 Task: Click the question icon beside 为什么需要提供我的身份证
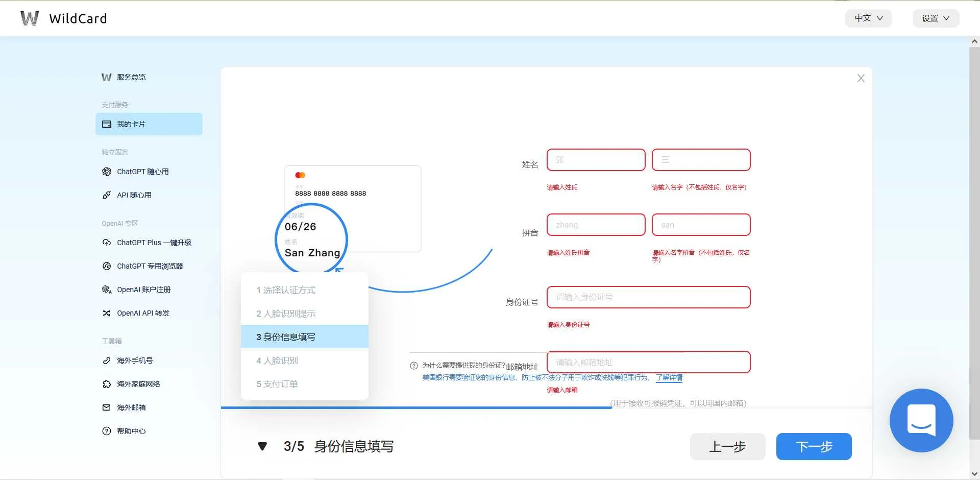click(x=414, y=366)
